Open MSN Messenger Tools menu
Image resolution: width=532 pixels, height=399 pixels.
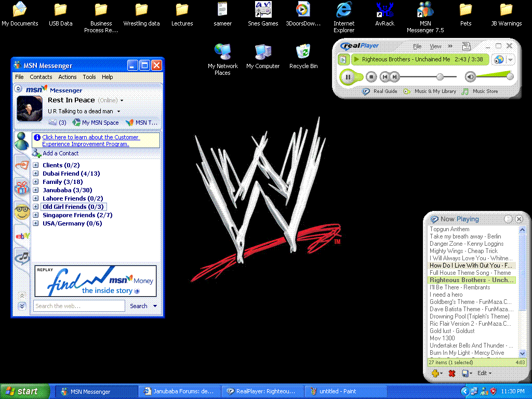[89, 77]
